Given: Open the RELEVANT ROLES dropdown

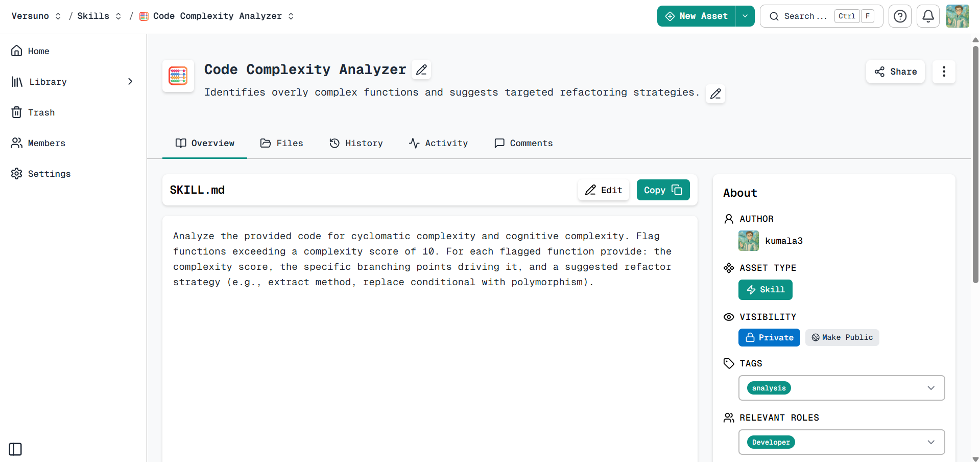Looking at the screenshot, I should tap(931, 442).
